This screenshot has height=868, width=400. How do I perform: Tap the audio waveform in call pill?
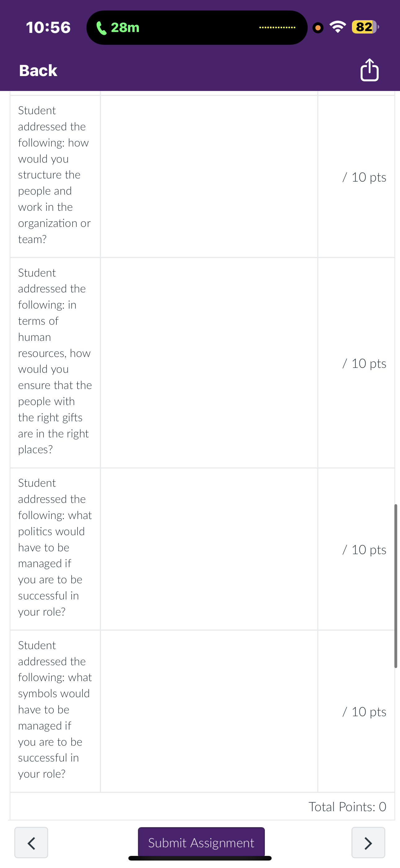(277, 27)
